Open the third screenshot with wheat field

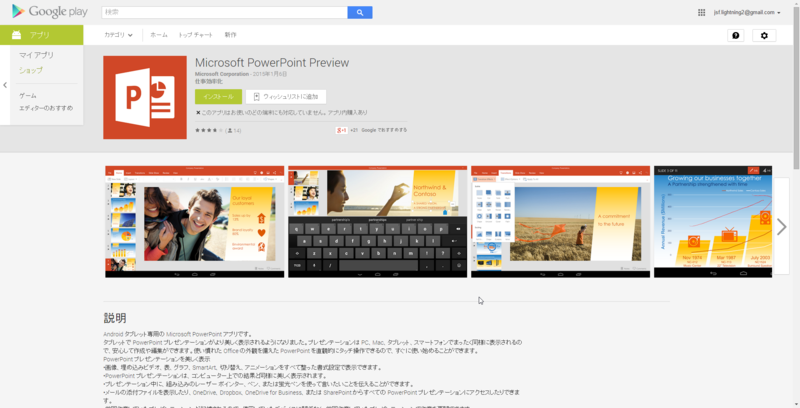click(x=560, y=222)
